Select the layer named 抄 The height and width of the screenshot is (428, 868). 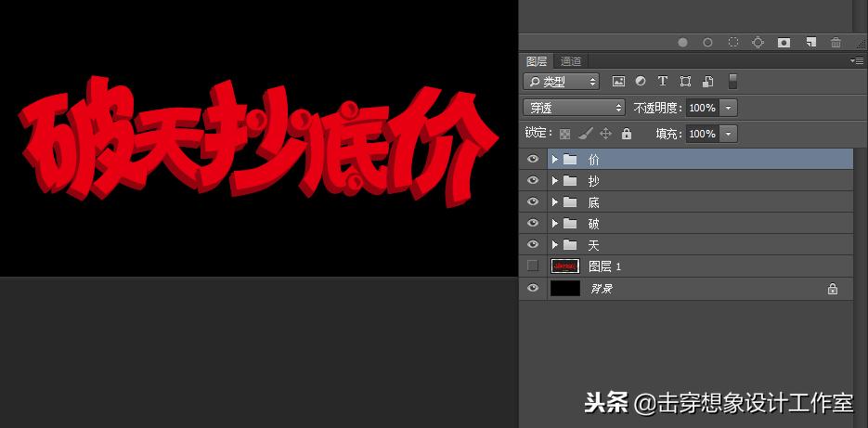(593, 181)
